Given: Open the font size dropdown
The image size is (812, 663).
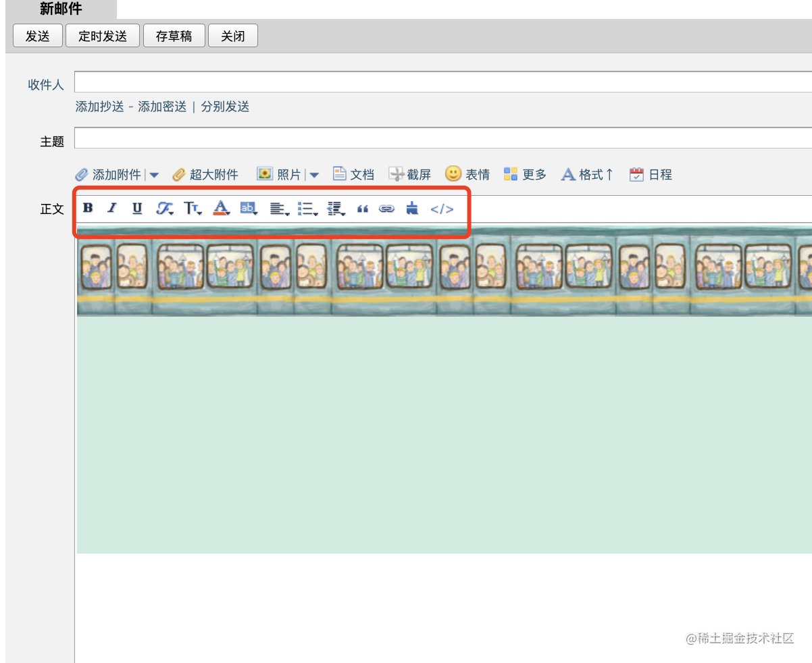Looking at the screenshot, I should pos(193,209).
